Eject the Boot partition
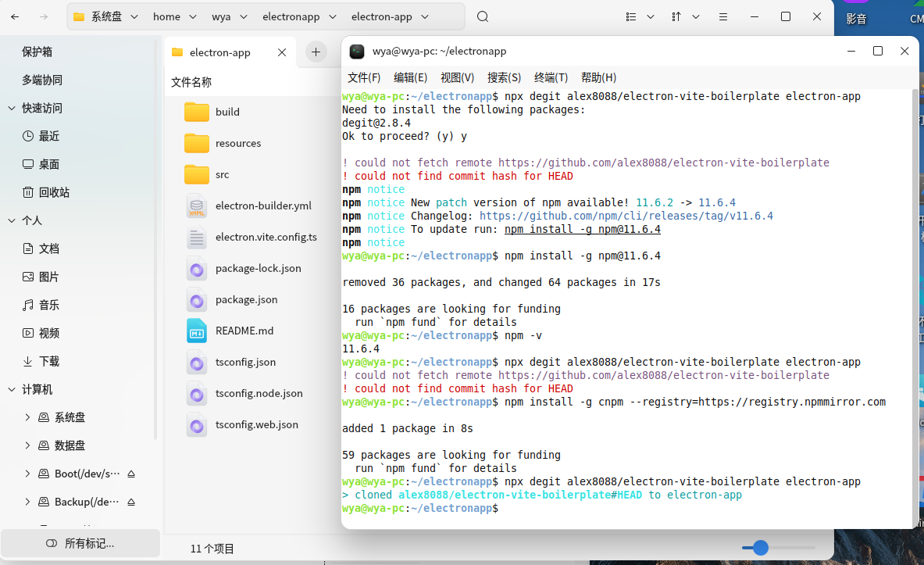This screenshot has width=924, height=565. (x=131, y=474)
